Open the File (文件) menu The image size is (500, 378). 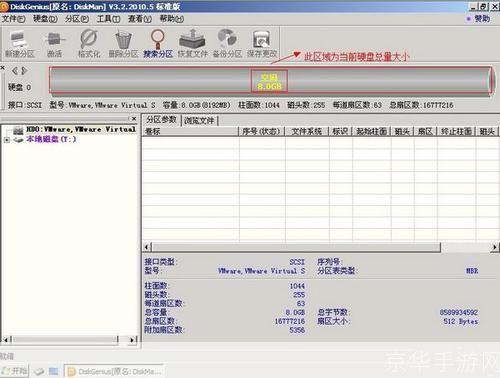point(13,19)
